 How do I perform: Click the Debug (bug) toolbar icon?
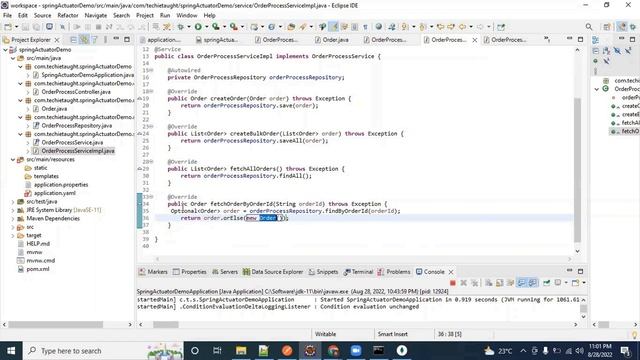[180, 27]
